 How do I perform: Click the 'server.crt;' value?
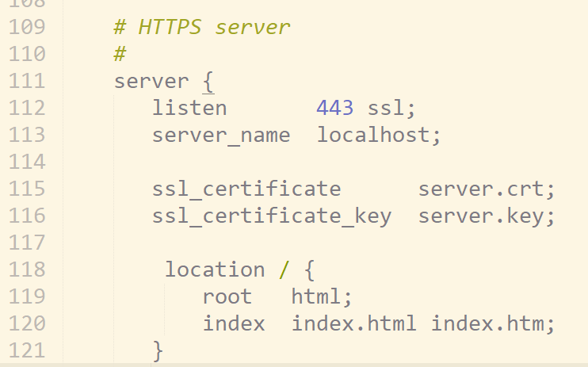[x=487, y=189]
